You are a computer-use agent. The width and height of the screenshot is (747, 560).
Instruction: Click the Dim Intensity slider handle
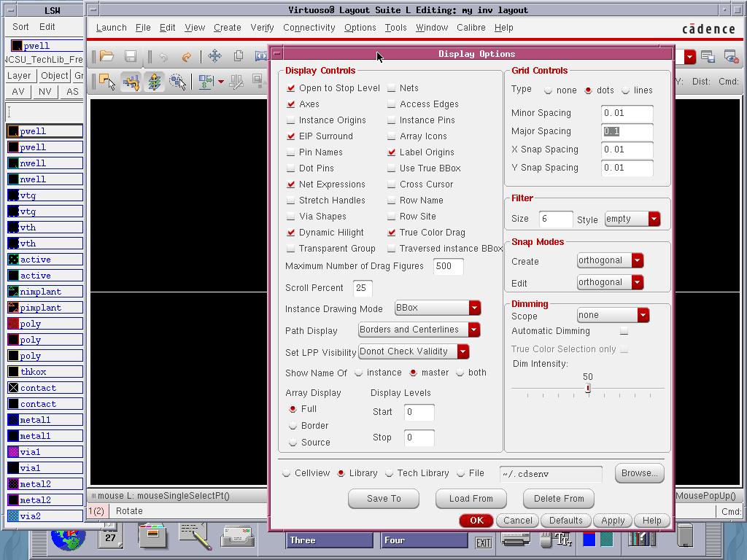[588, 389]
